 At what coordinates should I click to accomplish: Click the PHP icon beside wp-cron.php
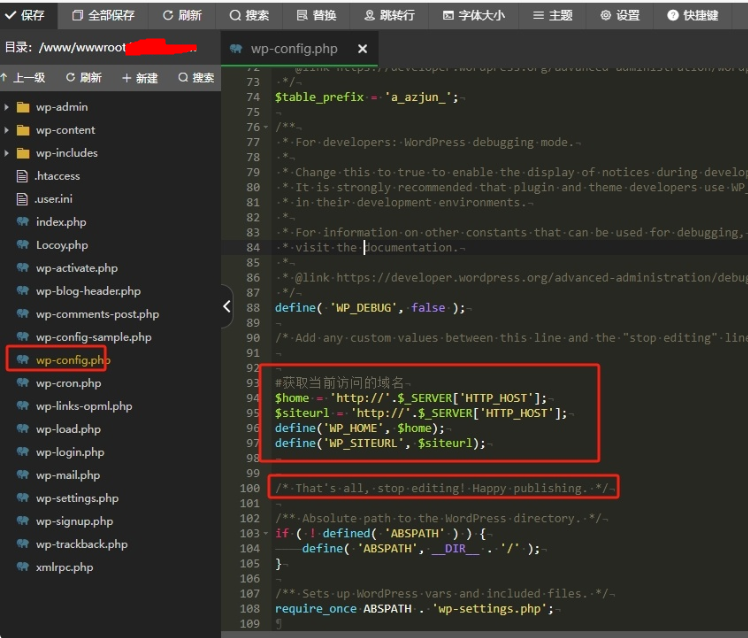[22, 383]
